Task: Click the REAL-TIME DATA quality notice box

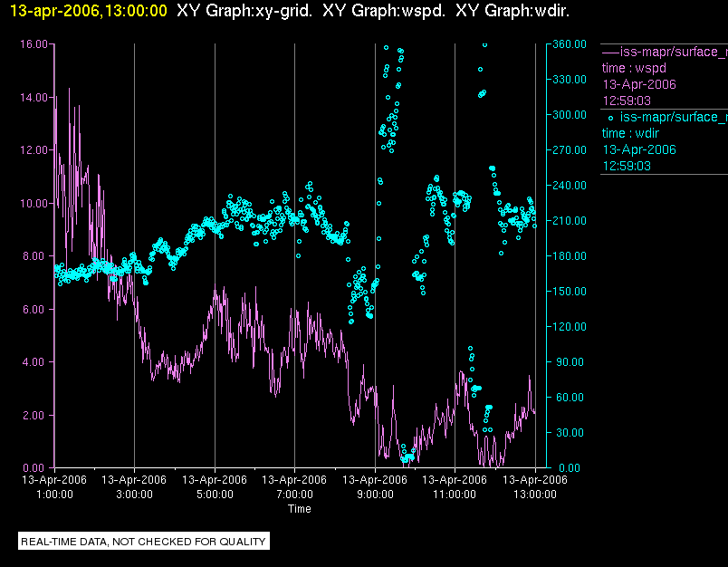Action: (x=143, y=541)
